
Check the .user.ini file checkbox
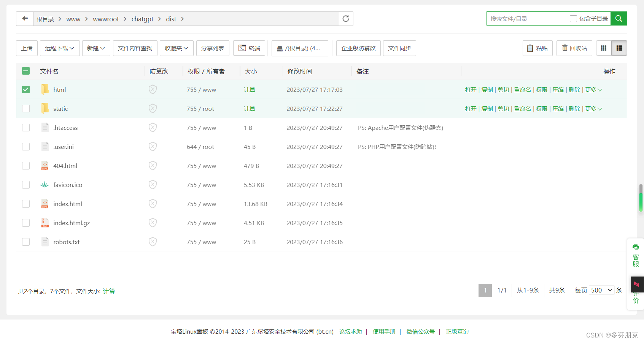(26, 147)
